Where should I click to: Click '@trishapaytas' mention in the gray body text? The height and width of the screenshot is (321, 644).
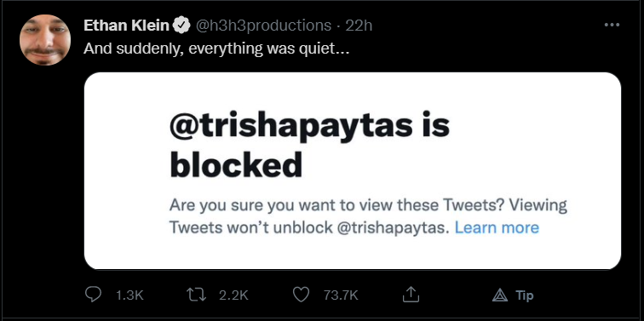coord(390,228)
